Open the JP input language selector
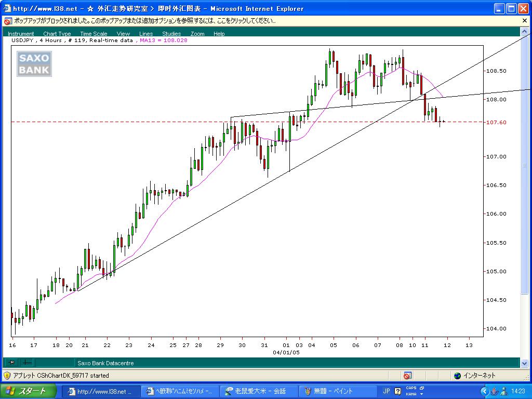Viewport: 532px width, 399px height. 387,391
